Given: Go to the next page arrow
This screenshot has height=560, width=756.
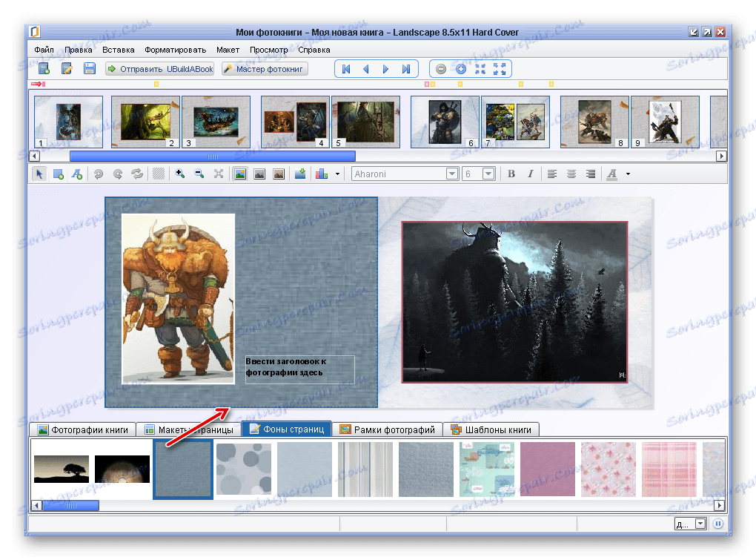Looking at the screenshot, I should (x=385, y=69).
